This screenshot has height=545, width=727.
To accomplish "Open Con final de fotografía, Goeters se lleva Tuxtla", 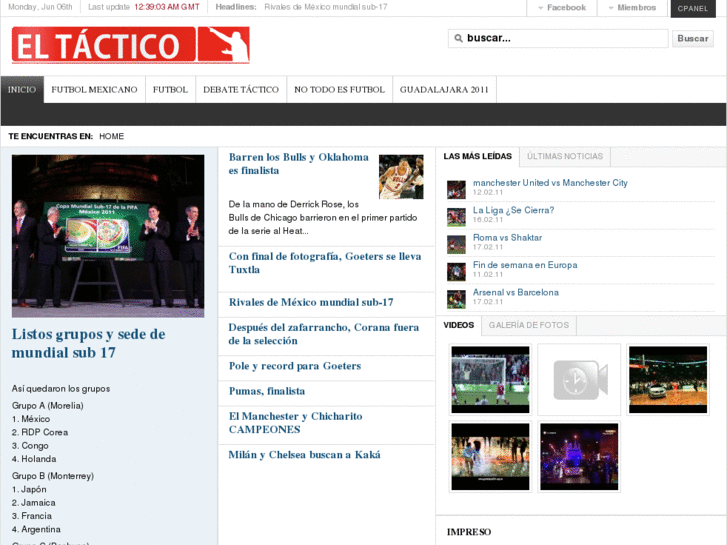I will [x=325, y=263].
